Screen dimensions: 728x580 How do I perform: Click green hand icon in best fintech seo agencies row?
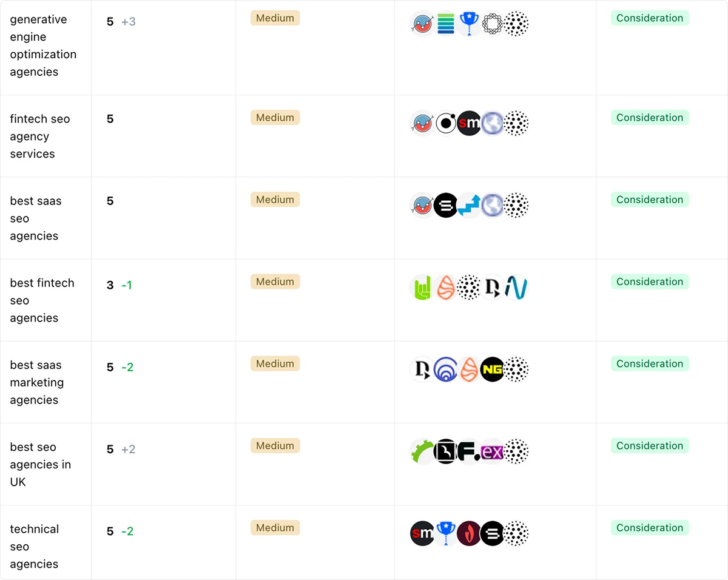(422, 288)
